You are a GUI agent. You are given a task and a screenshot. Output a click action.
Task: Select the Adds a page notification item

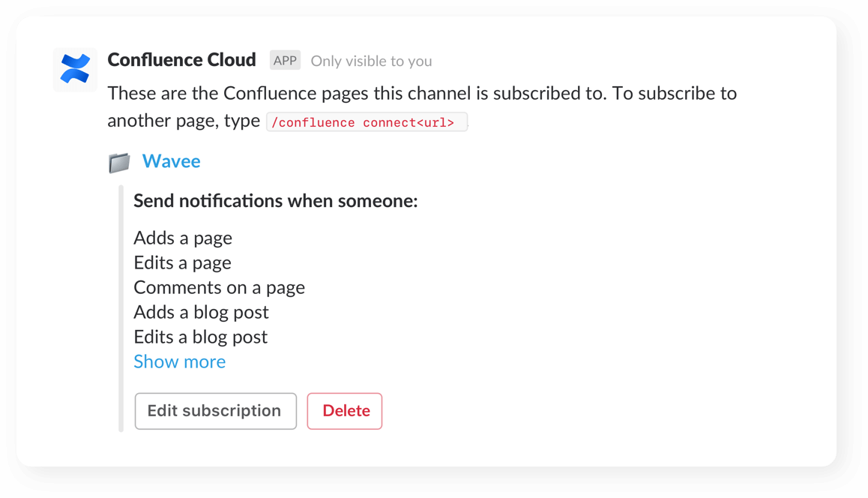click(183, 238)
